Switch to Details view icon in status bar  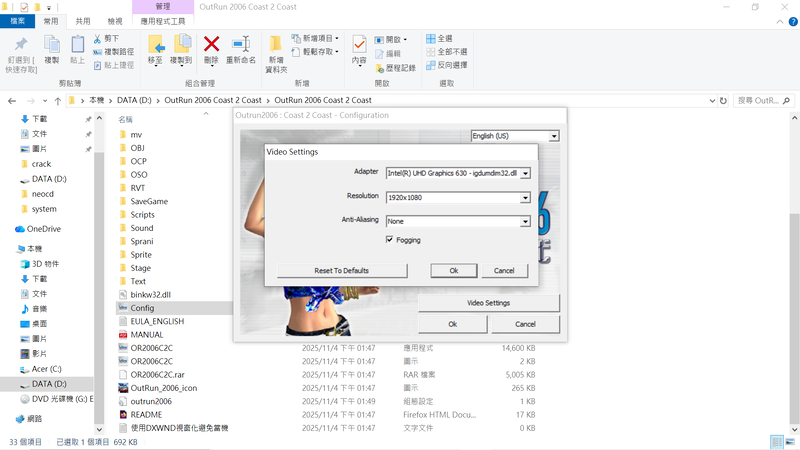[x=777, y=442]
